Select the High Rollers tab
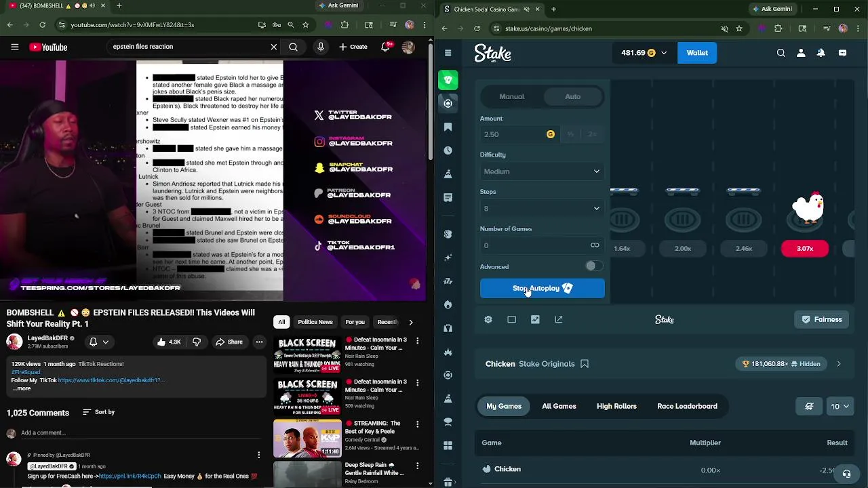 click(616, 406)
